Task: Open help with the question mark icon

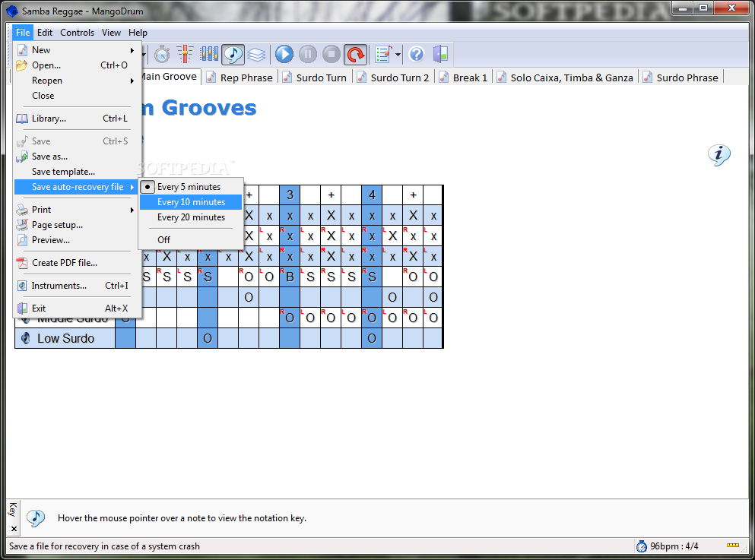Action: [417, 55]
